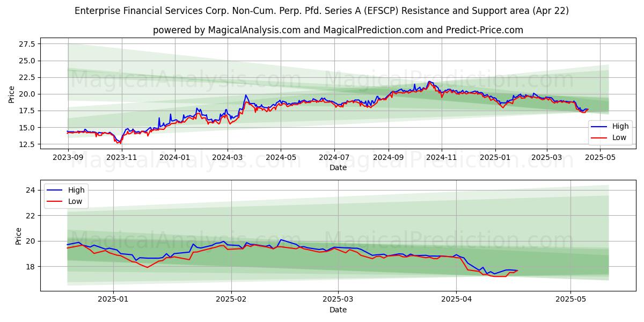This screenshot has width=644, height=322.
Task: Click the bottom chart 'Date' axis label
Action: click(x=338, y=310)
